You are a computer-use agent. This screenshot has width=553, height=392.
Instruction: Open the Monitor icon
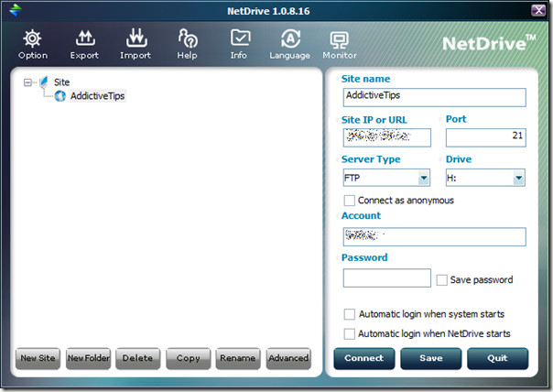pyautogui.click(x=340, y=40)
